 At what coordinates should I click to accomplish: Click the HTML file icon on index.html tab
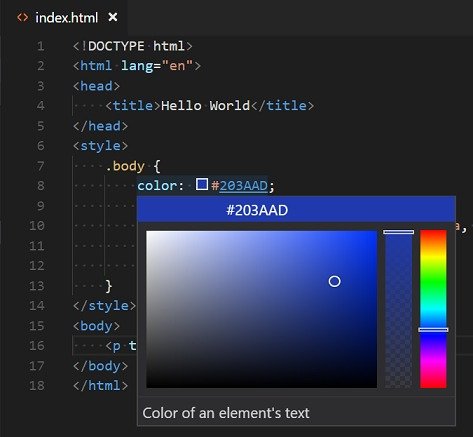[x=23, y=17]
